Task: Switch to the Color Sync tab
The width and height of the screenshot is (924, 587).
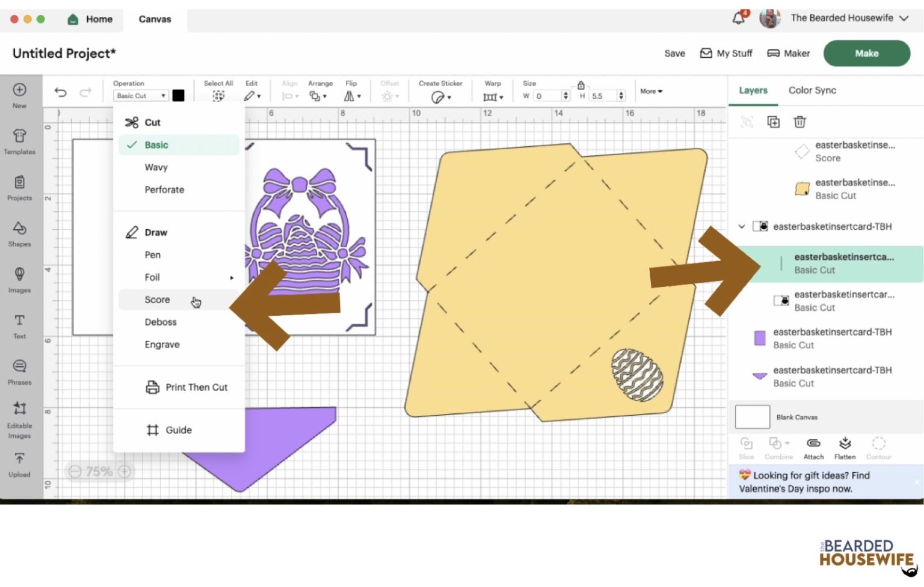Action: (812, 90)
